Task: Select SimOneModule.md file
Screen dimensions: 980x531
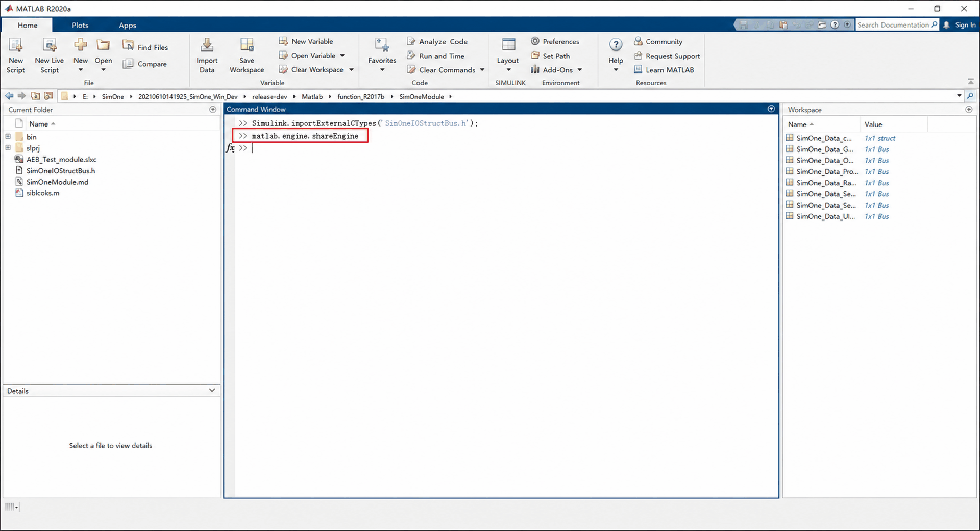Action: (52, 182)
